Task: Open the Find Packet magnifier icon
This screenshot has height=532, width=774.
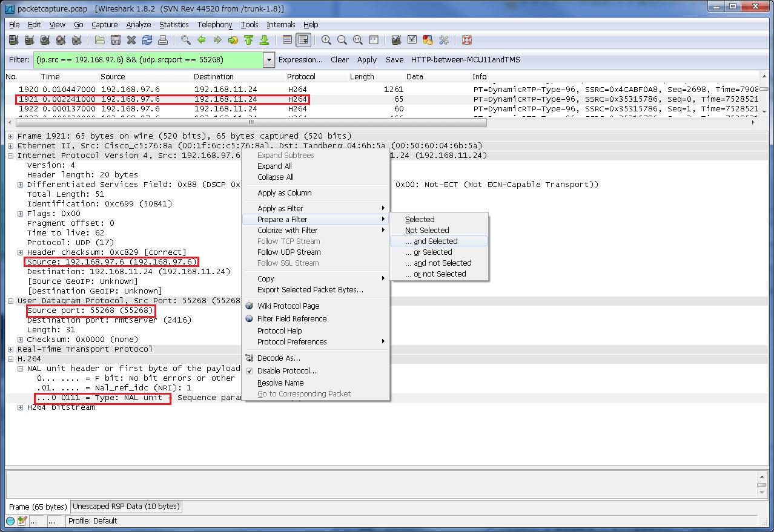Action: pos(185,39)
